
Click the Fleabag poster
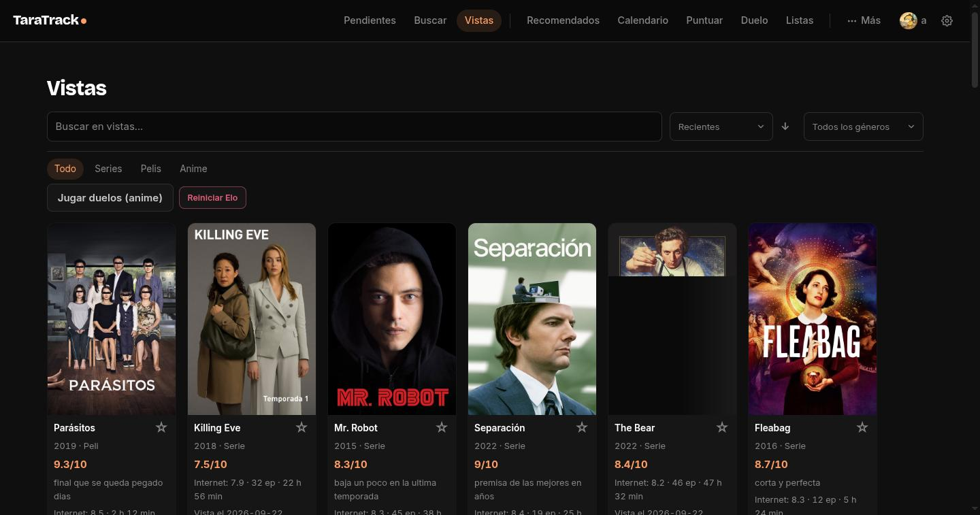(x=813, y=319)
